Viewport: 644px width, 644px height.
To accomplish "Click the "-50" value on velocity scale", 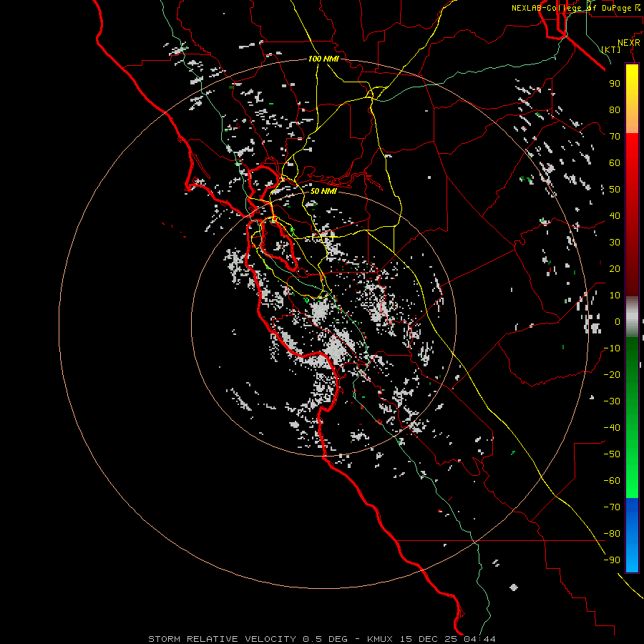I will [612, 454].
